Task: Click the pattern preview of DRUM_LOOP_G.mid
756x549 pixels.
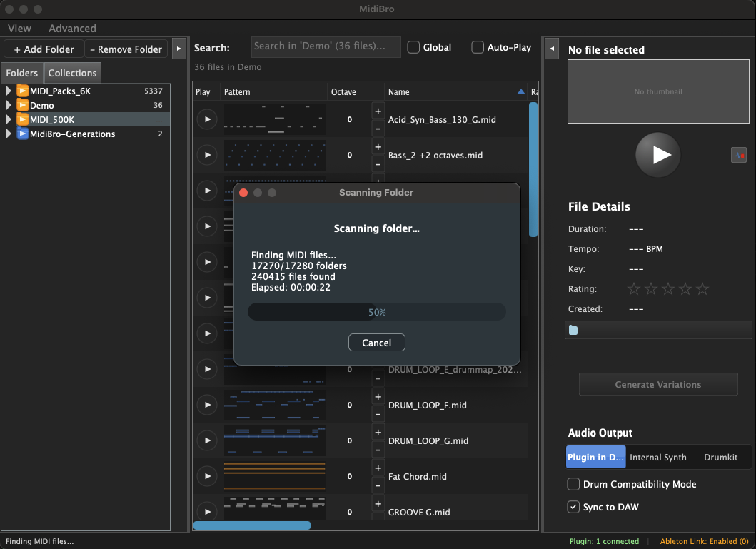Action: pyautogui.click(x=274, y=440)
